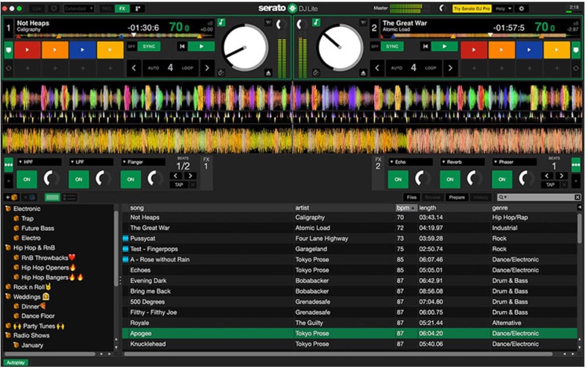This screenshot has height=368, width=588.
Task: Open Extended view mode dropdown
Action: 79,8
